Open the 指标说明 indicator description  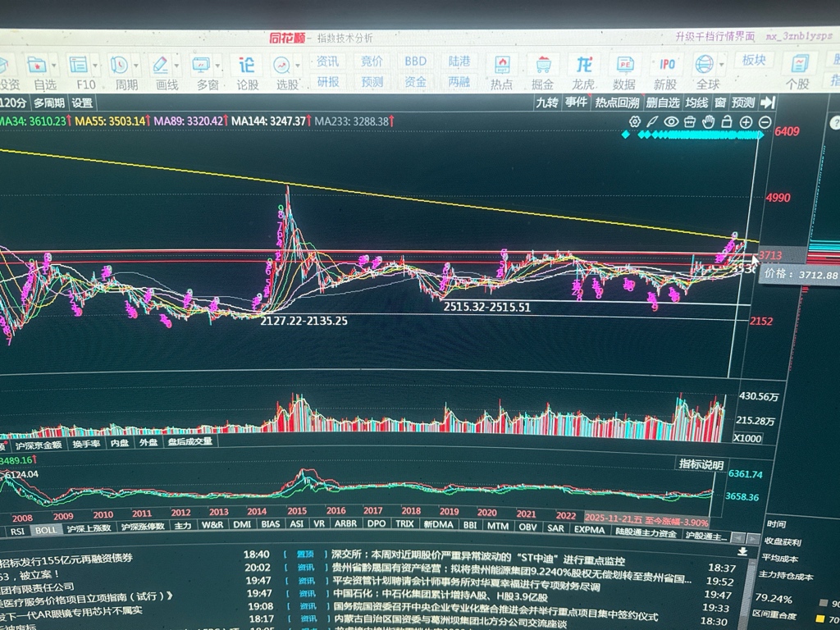coord(701,464)
